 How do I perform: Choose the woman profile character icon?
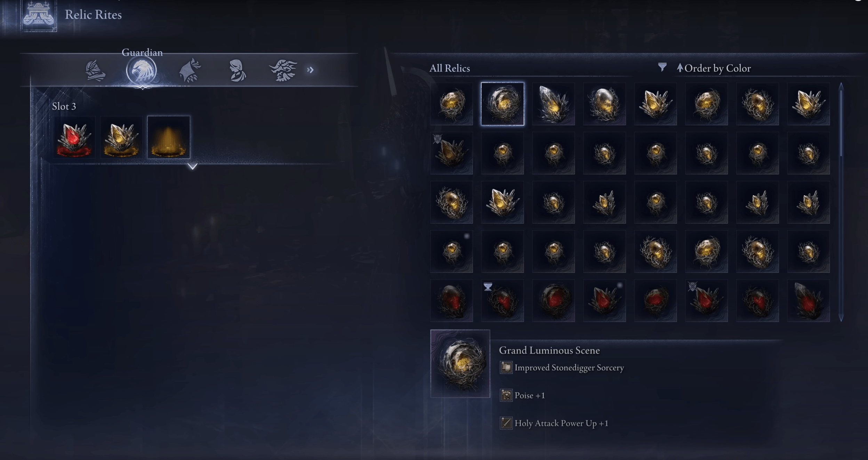237,71
